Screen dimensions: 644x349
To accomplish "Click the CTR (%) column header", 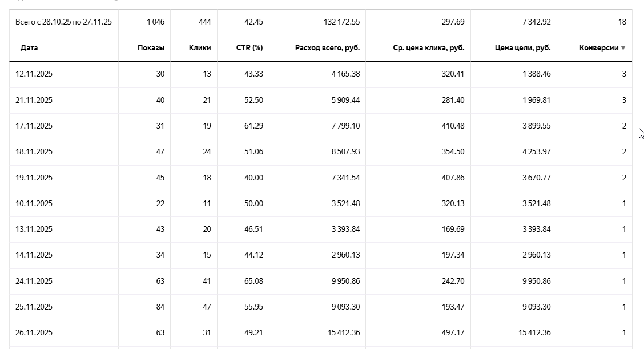I will point(249,48).
